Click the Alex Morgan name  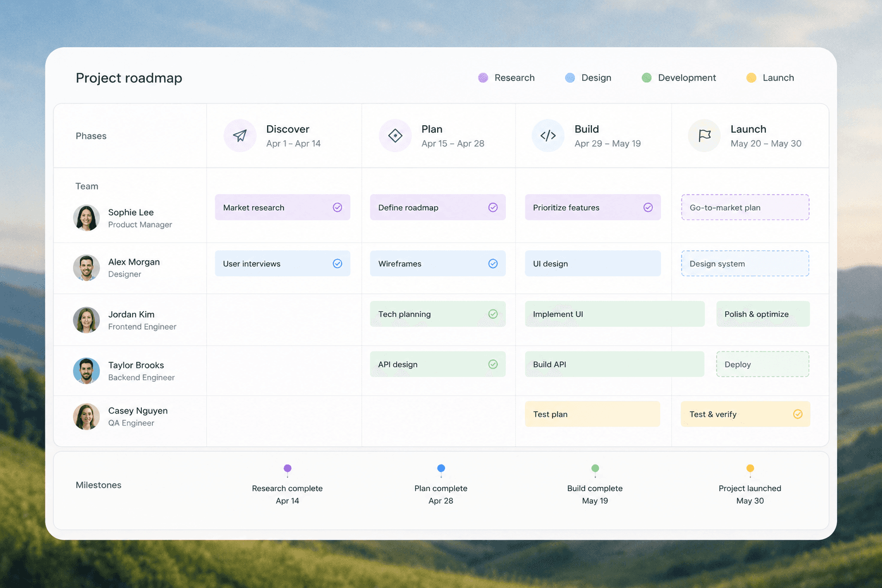click(x=134, y=262)
